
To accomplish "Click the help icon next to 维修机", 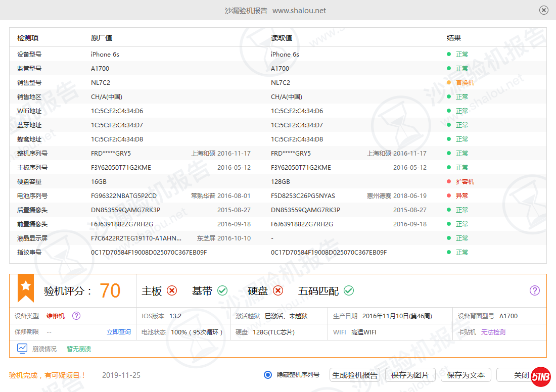I will click(x=76, y=316).
